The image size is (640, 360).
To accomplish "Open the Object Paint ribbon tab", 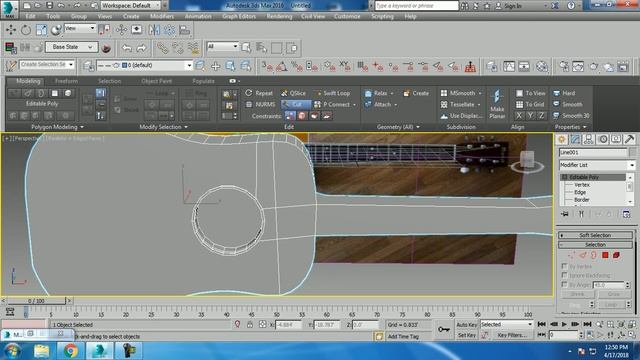I will pos(156,81).
